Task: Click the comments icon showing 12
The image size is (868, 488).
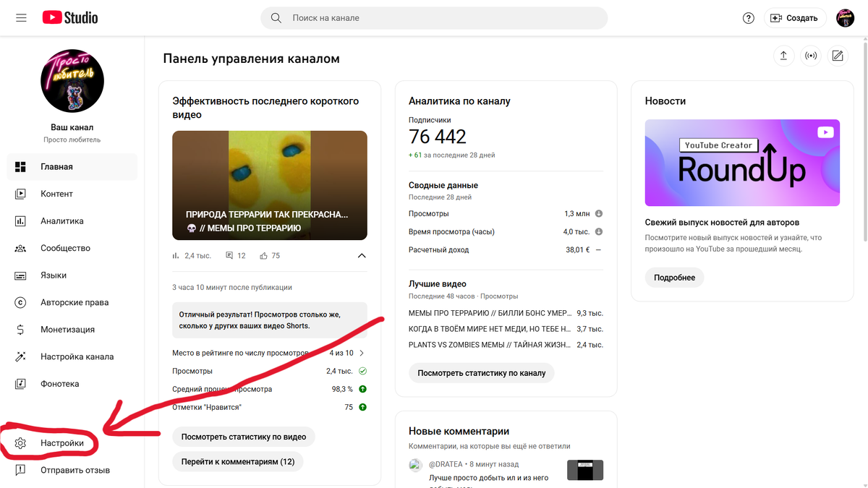Action: (229, 256)
